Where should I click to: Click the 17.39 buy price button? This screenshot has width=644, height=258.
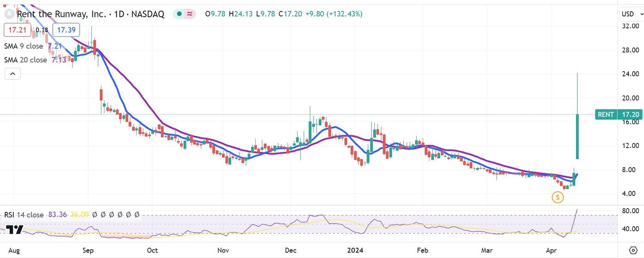pyautogui.click(x=66, y=30)
